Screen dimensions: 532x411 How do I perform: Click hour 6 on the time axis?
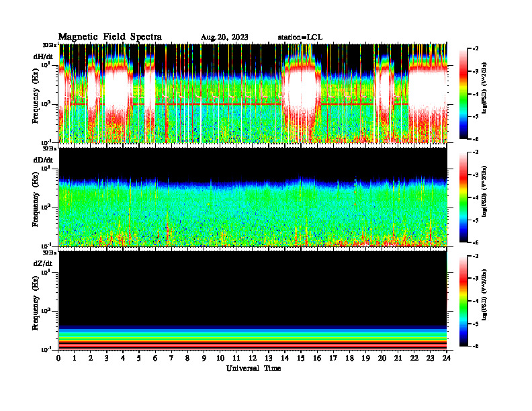pos(155,358)
